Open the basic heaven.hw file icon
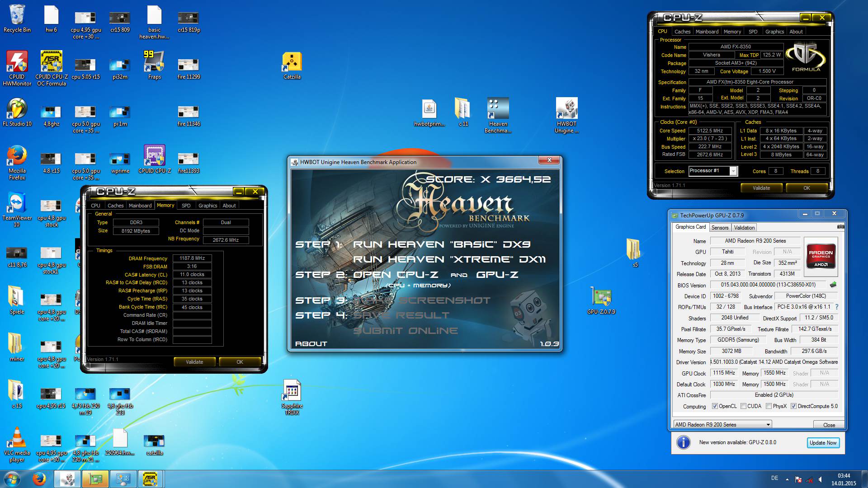868x488 pixels. pos(154,22)
